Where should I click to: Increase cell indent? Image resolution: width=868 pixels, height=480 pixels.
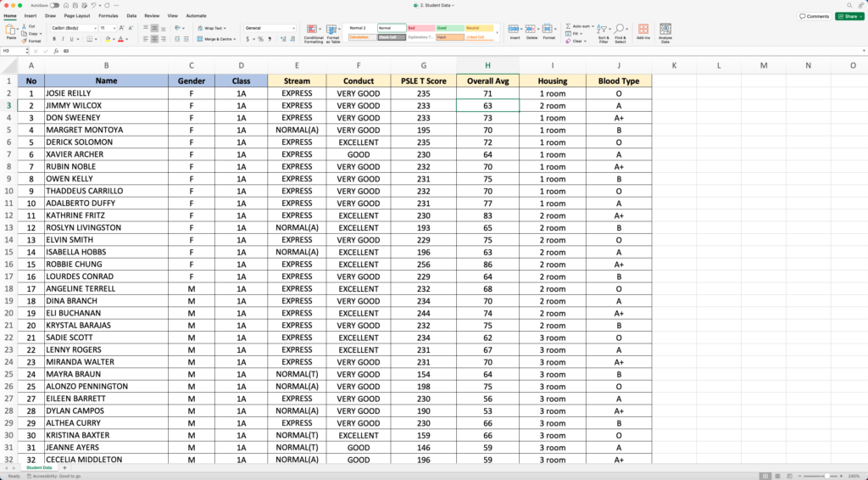point(186,39)
